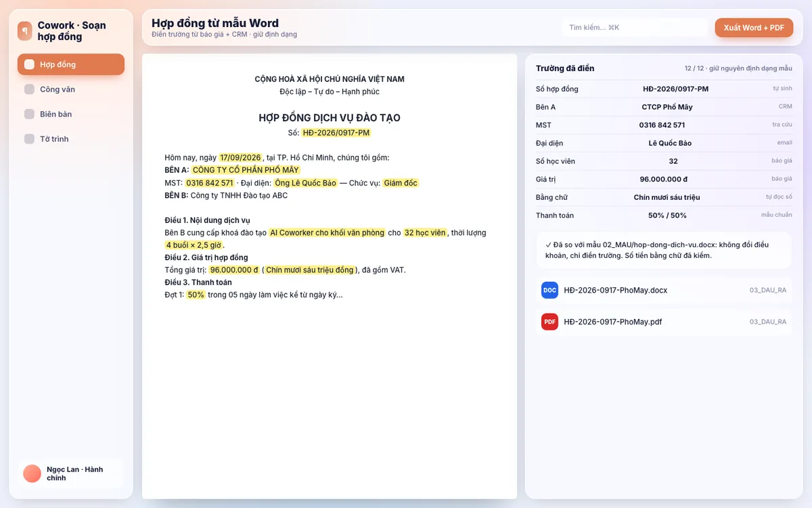Click the square icon beside Hợp đồng
The image size is (812, 508).
point(29,64)
